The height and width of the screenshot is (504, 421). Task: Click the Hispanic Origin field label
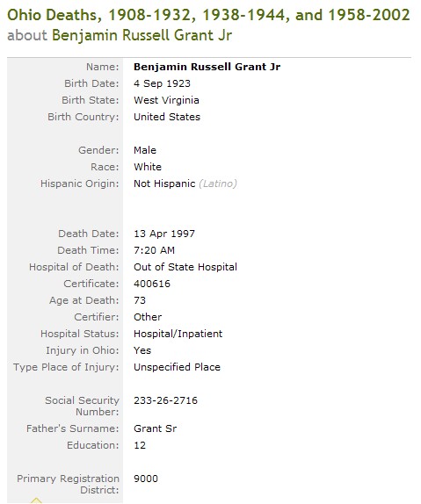(79, 184)
